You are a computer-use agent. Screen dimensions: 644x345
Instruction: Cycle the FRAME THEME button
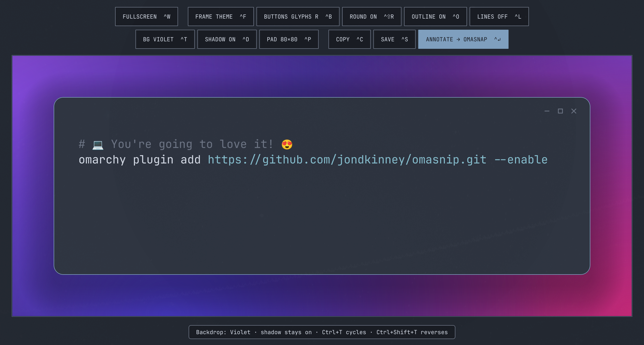(221, 17)
